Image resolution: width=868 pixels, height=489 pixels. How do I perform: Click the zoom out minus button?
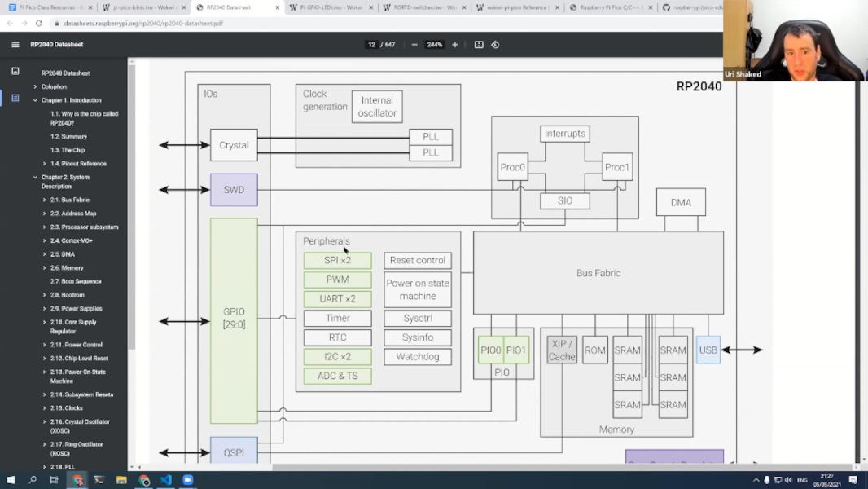click(x=414, y=45)
